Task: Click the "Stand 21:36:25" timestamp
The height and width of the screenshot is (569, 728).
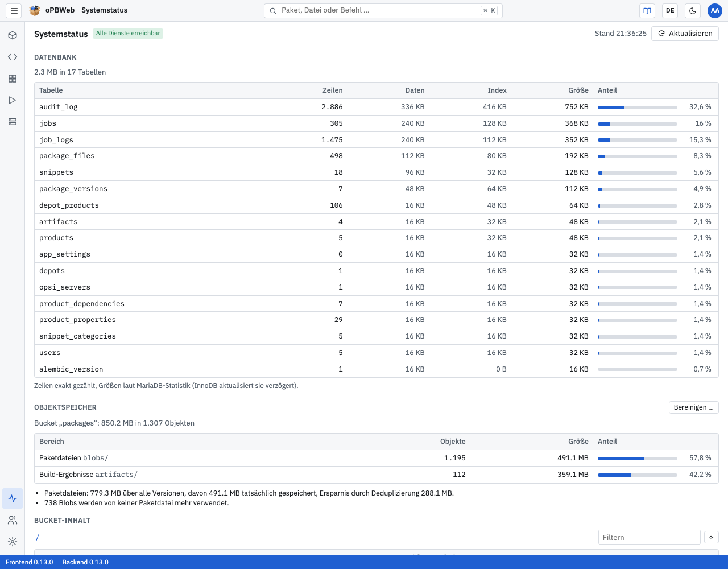Action: click(x=621, y=34)
